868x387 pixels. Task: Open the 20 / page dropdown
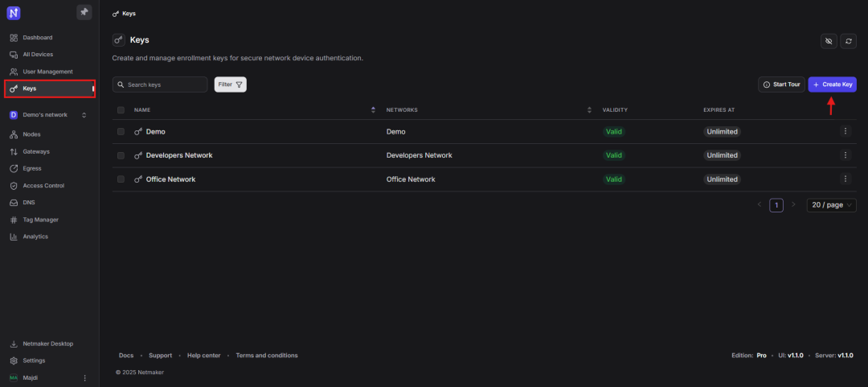pos(832,205)
